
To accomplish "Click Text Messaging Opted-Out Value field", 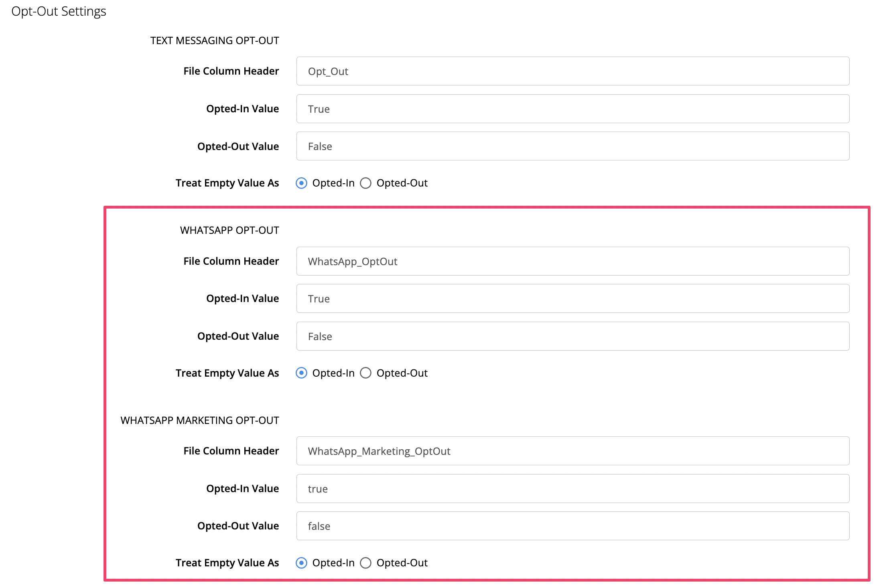I will 572,146.
